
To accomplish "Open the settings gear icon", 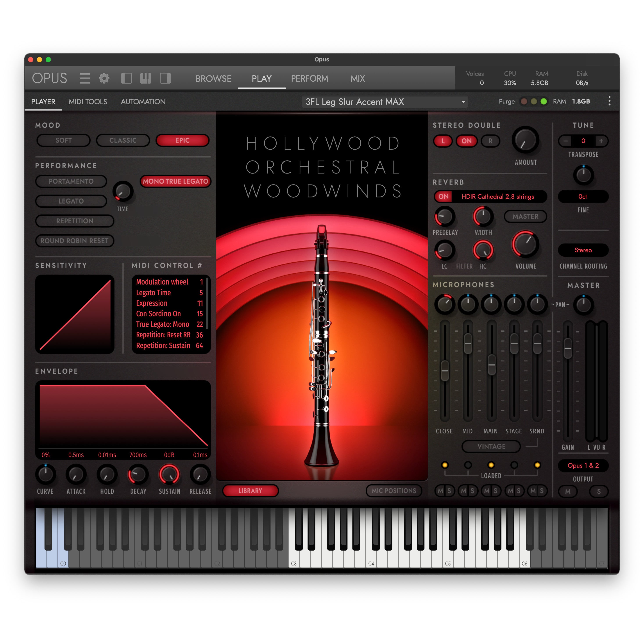I will point(104,78).
